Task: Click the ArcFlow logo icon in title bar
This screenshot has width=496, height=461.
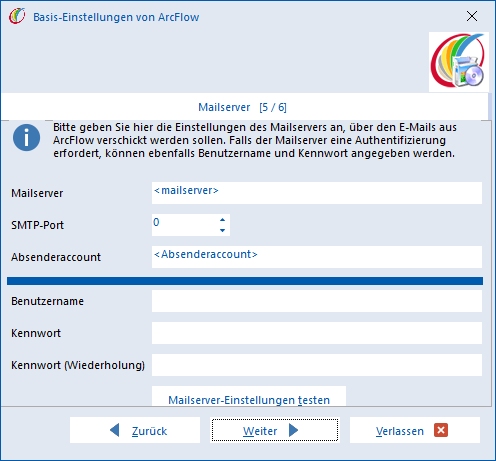Action: [x=17, y=16]
